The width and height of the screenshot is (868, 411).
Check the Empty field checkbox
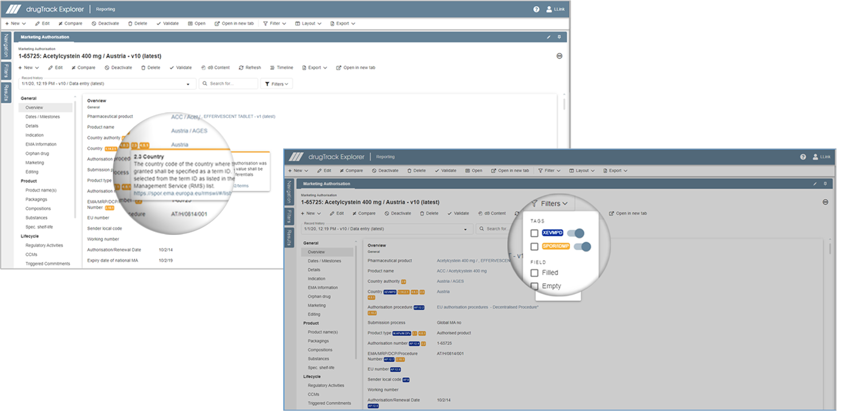point(534,286)
